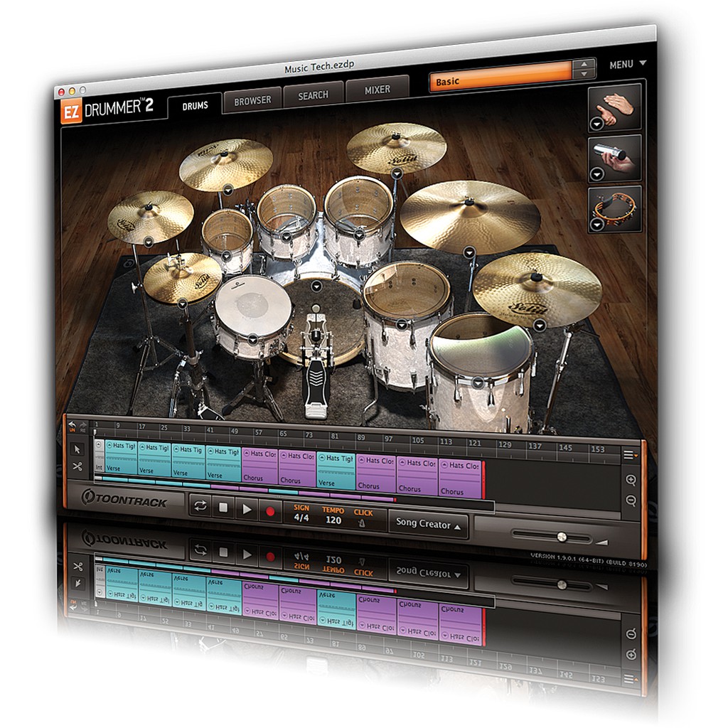Viewport: 728px width, 728px height.
Task: Click bar 81 on the timeline ruler
Action: click(x=335, y=437)
